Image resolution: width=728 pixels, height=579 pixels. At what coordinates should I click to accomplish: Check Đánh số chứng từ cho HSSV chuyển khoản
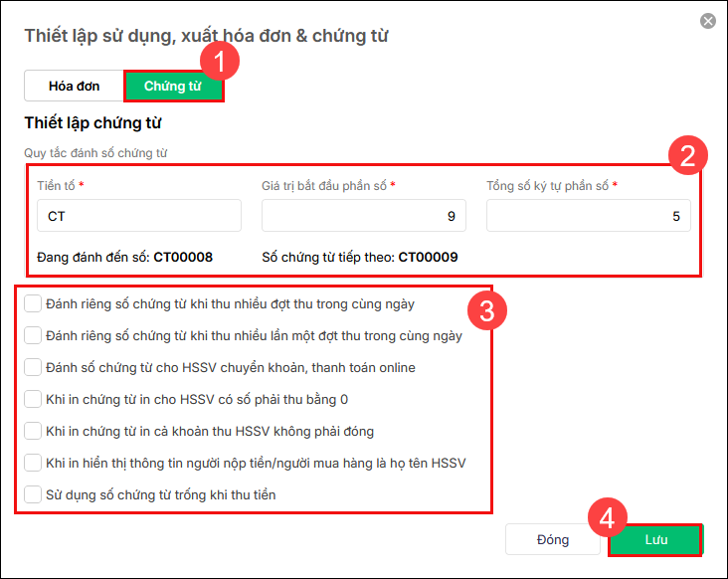click(x=33, y=367)
